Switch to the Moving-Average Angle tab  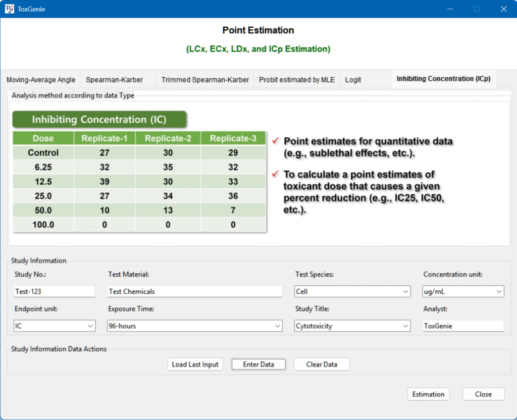41,80
